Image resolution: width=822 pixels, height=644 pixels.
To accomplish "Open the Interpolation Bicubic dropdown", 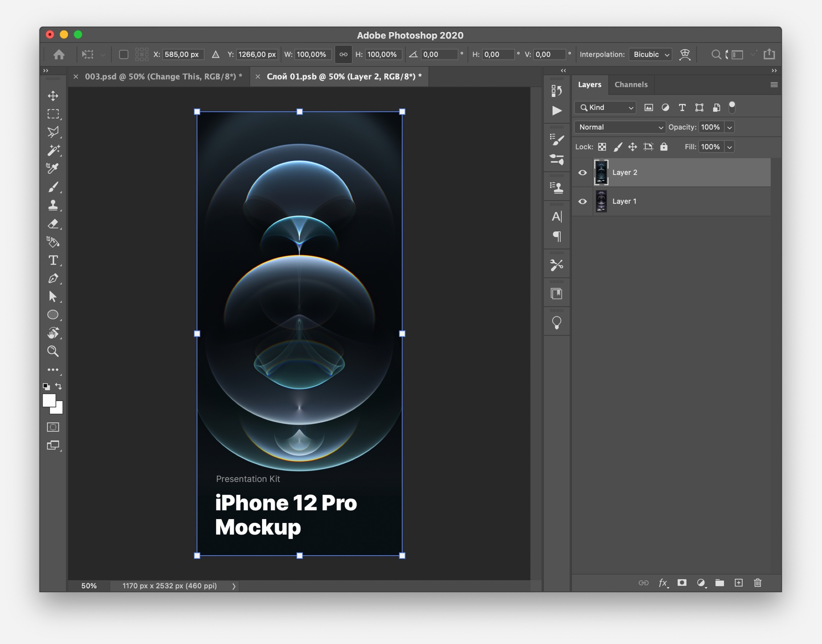I will point(651,55).
